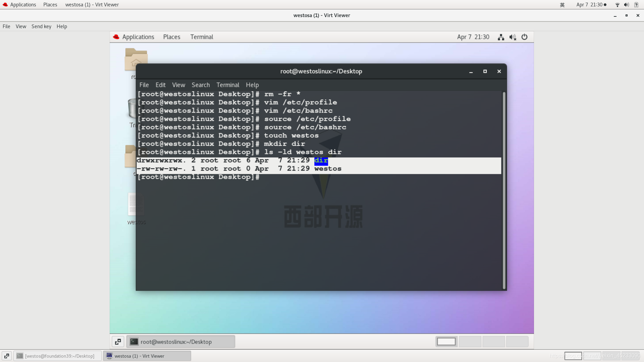The image size is (644, 362).
Task: Click the terminal vertical scrollbar
Action: (504, 190)
